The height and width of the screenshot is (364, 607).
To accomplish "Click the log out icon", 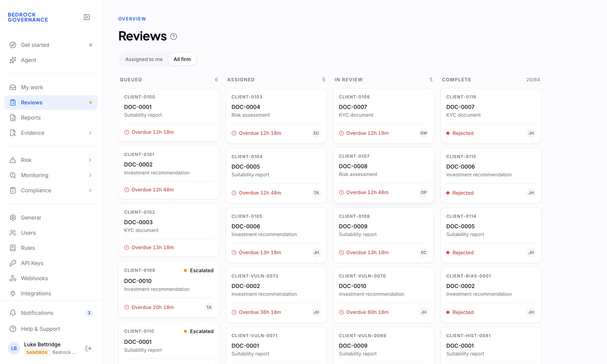I will tap(88, 349).
